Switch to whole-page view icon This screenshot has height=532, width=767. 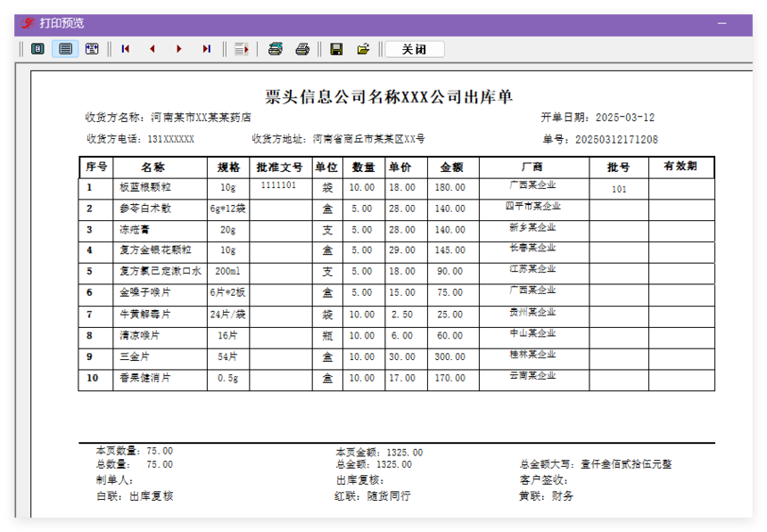(37, 49)
